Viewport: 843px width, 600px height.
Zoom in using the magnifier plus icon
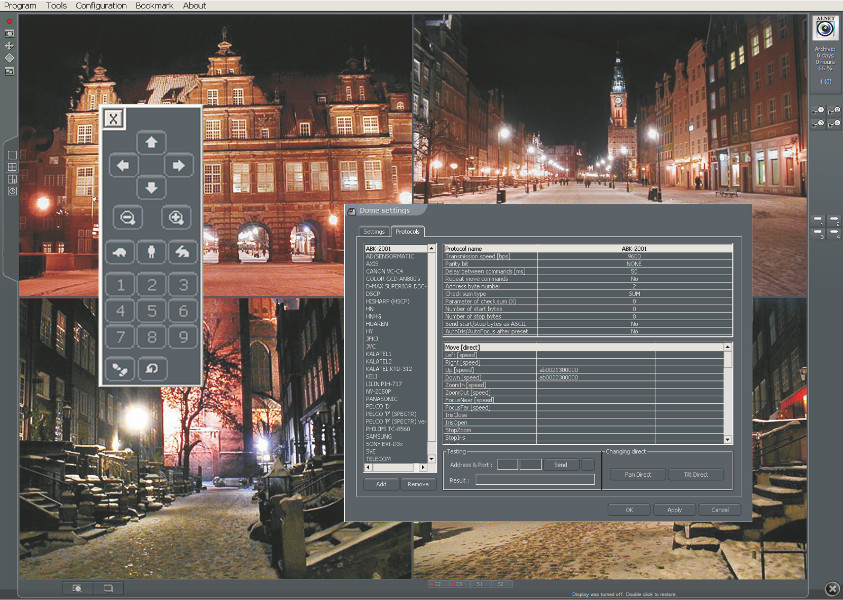click(x=176, y=217)
